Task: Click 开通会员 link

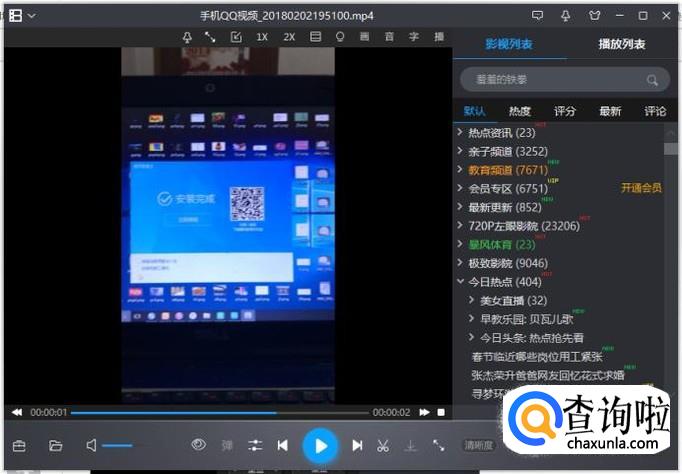Action: [x=642, y=188]
